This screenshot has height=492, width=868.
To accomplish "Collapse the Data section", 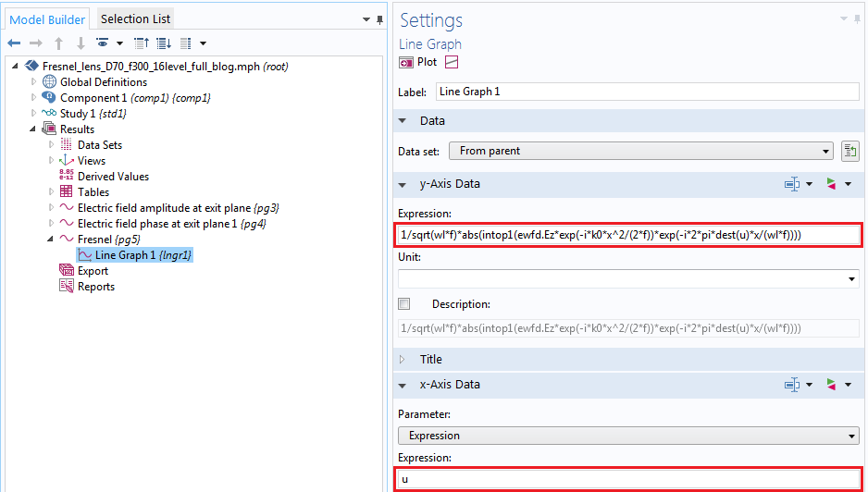I will [x=403, y=120].
